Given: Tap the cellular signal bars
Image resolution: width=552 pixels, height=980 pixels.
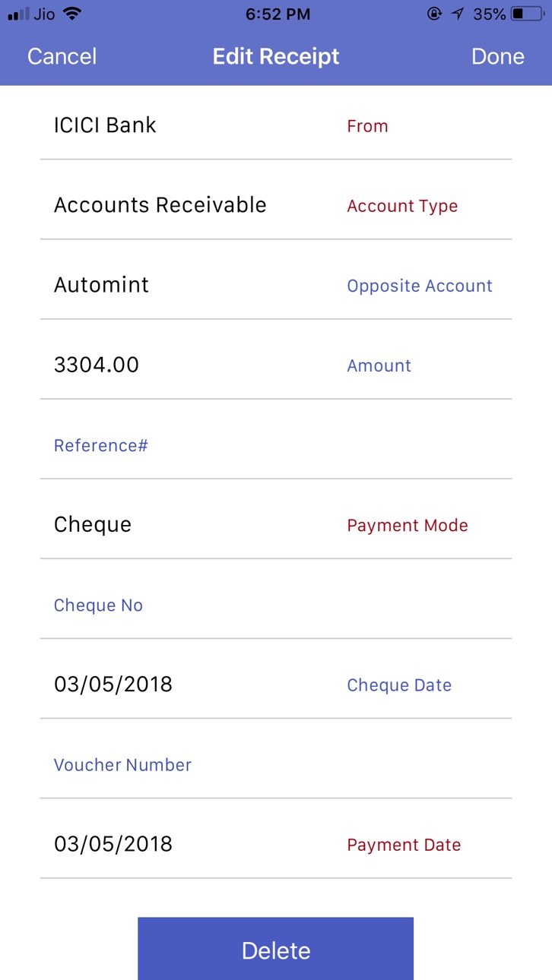Looking at the screenshot, I should coord(17,14).
